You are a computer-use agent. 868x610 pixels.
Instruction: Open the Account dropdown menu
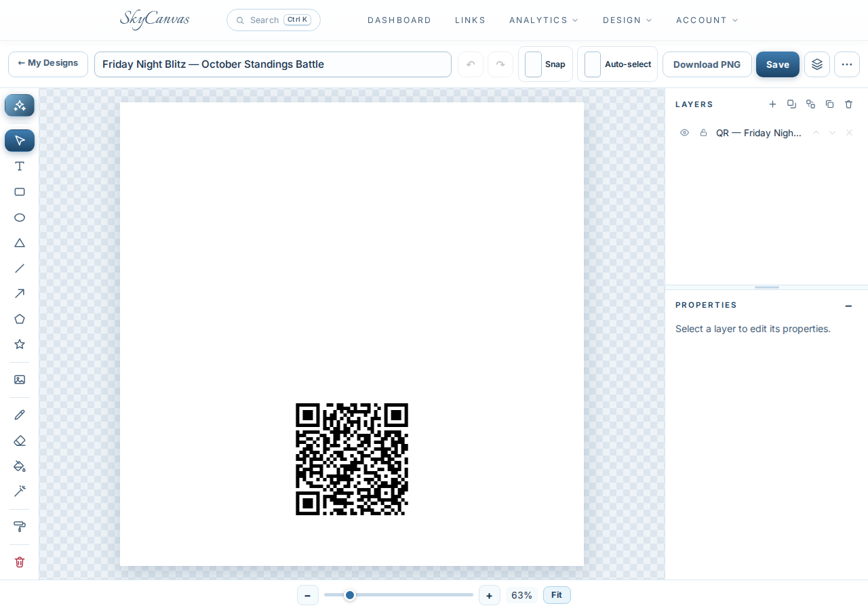click(x=707, y=20)
